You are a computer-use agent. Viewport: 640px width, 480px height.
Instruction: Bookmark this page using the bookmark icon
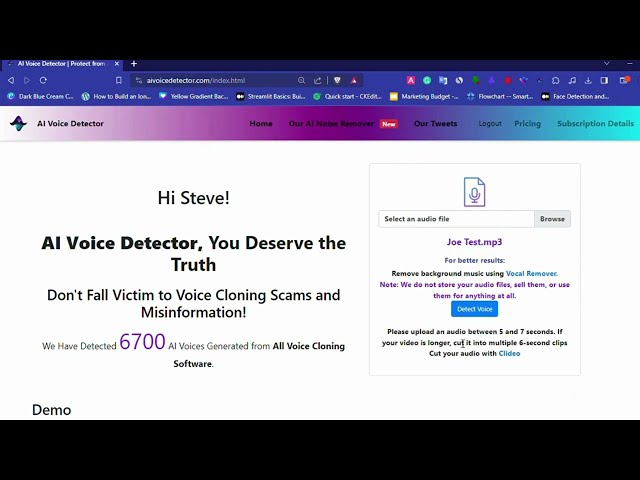119,80
